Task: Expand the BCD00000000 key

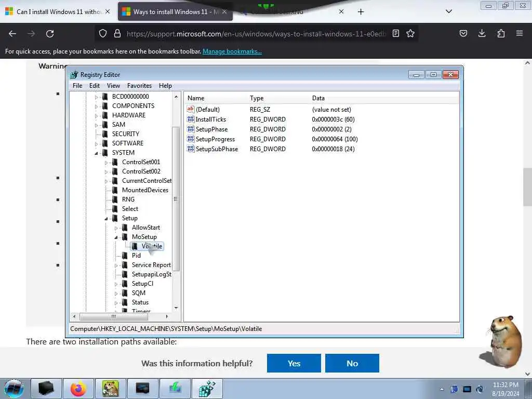Action: click(96, 97)
